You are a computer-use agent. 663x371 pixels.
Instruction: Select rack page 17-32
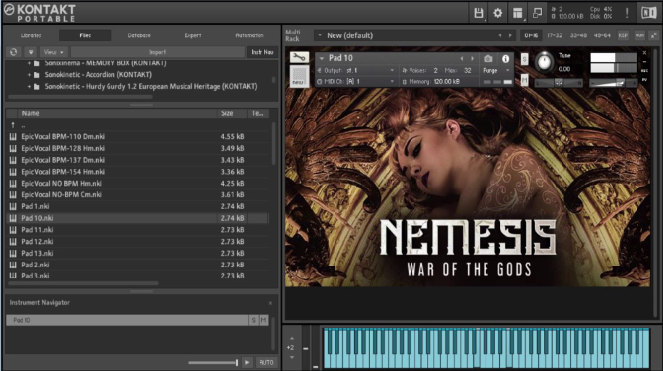click(555, 36)
